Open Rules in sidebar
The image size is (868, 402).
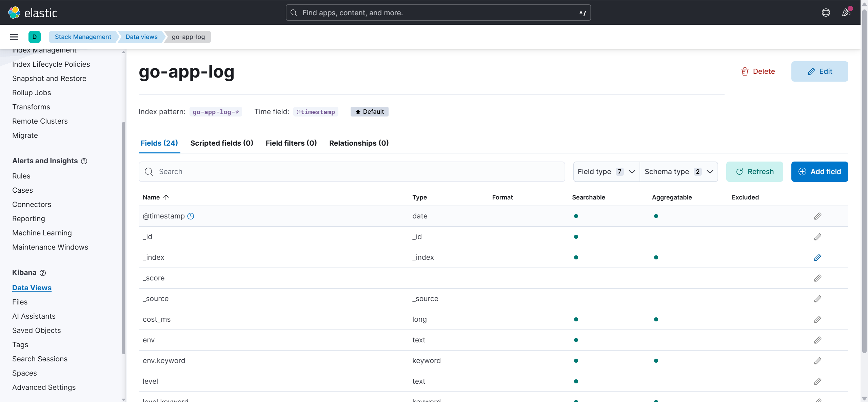tap(21, 176)
